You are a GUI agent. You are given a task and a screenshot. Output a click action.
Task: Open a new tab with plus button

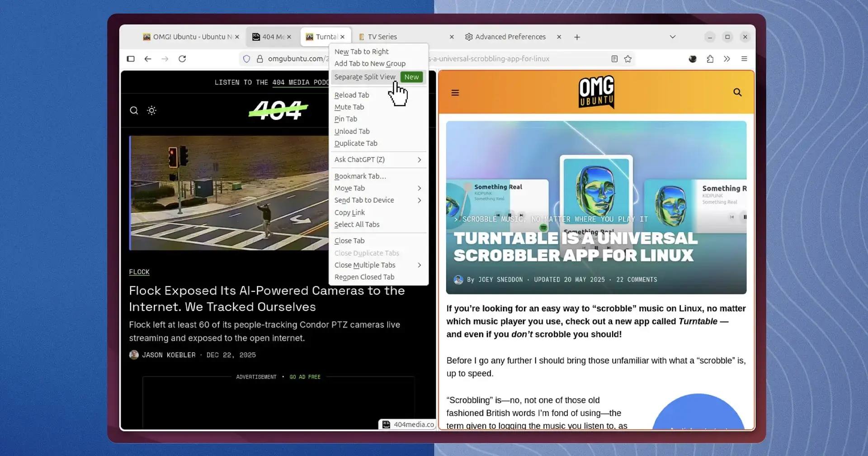[x=577, y=37]
